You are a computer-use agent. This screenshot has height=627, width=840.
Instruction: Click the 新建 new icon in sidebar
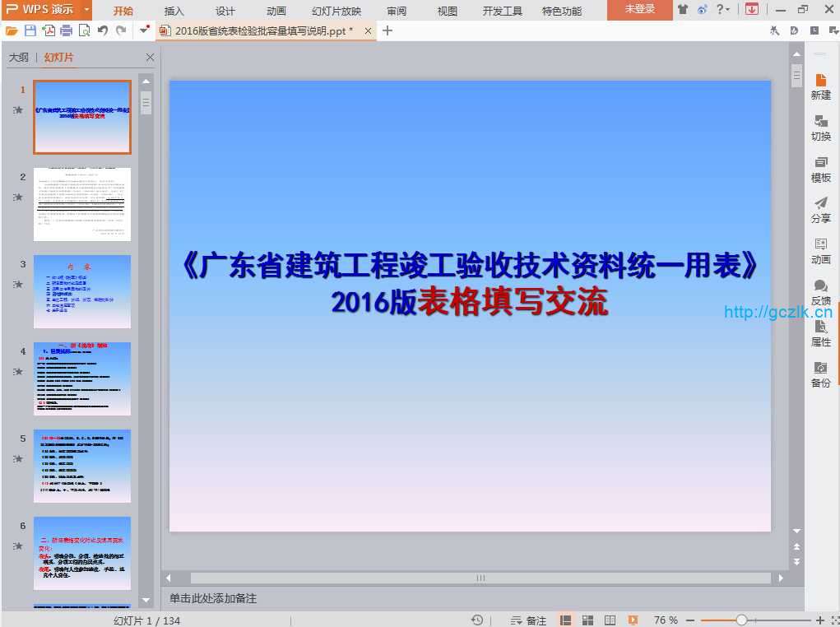click(820, 86)
